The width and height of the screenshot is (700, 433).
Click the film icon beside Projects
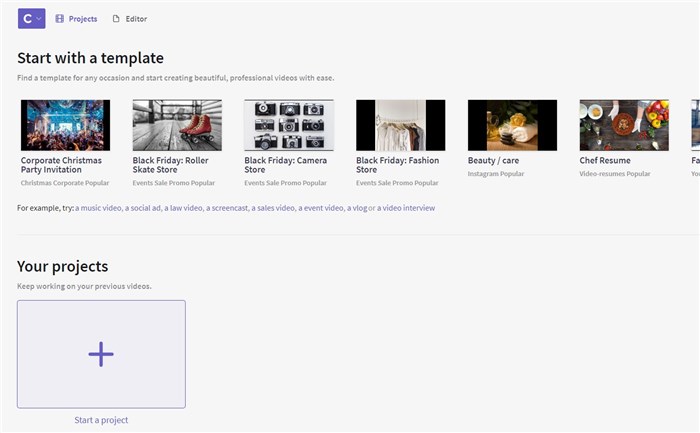tap(59, 19)
